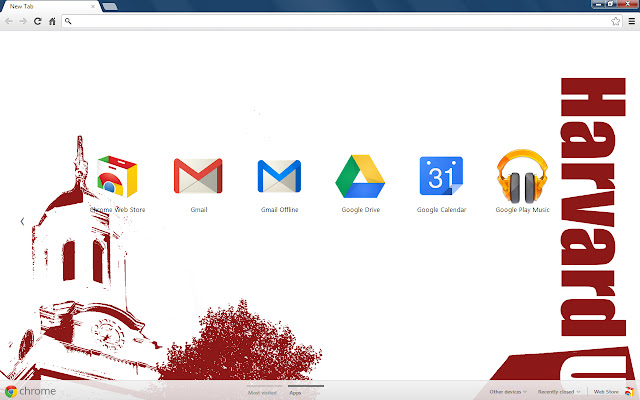Focus the address bar input field

(x=341, y=21)
